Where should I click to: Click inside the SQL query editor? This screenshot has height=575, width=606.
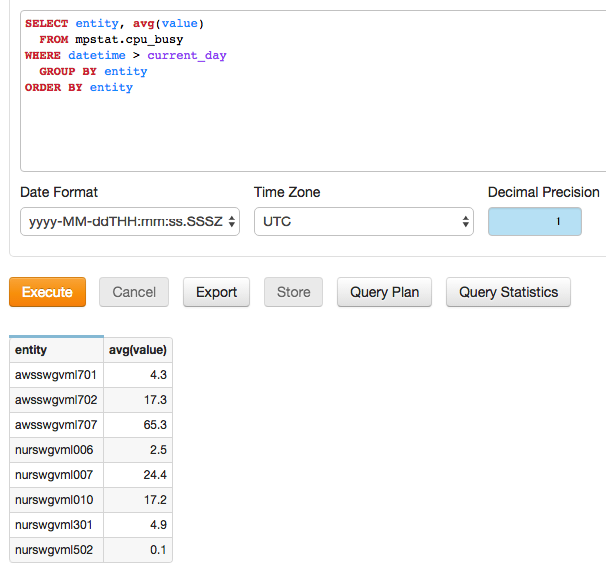313,91
